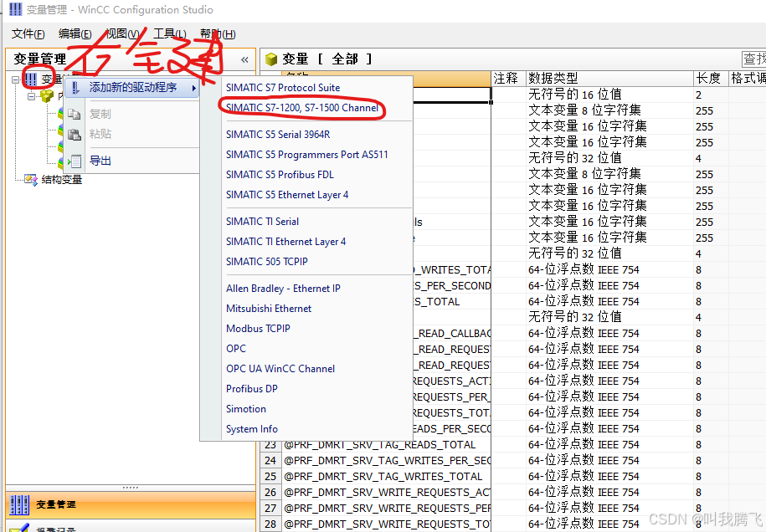Screen dimensions: 766x532
Task: Select SIMATIC S5 Profibus FDL
Action: point(280,175)
